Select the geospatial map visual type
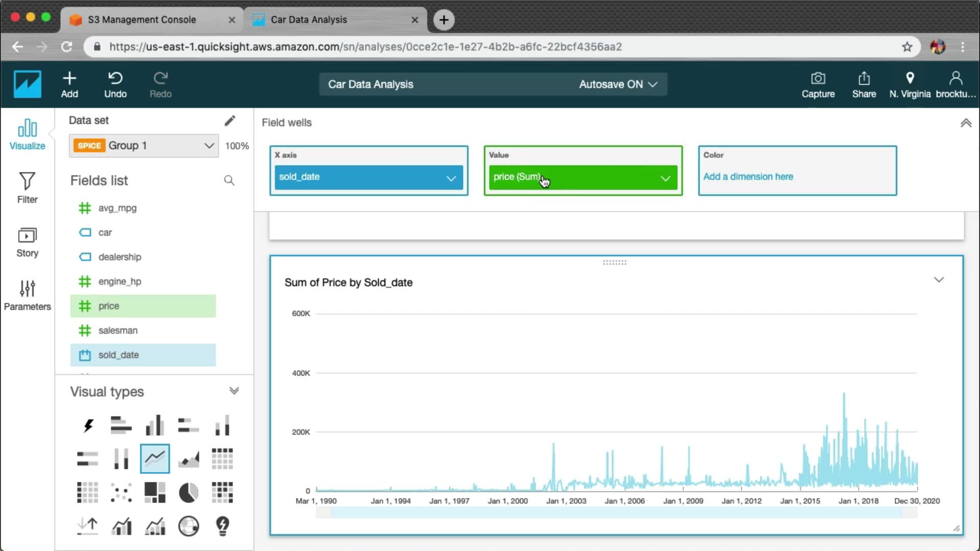The height and width of the screenshot is (551, 980). (188, 526)
